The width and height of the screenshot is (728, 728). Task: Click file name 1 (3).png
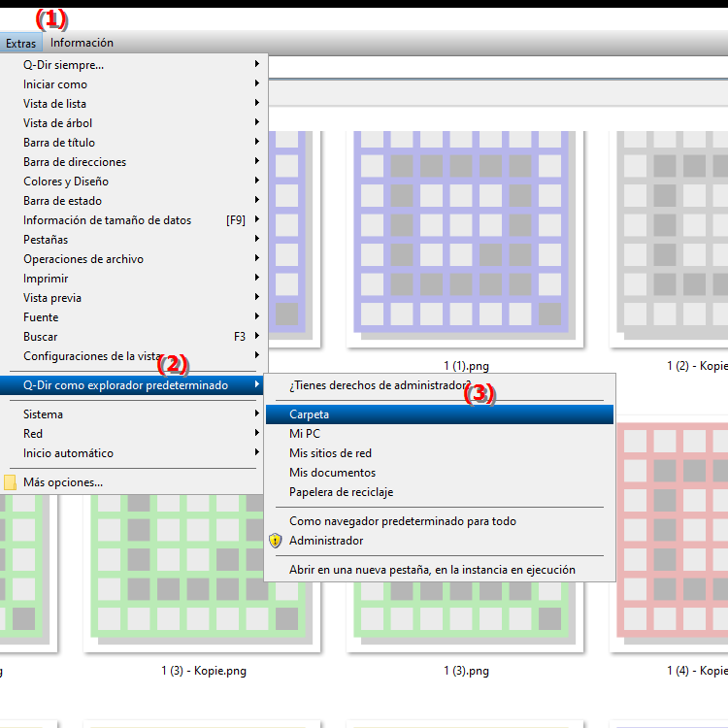[x=466, y=671]
